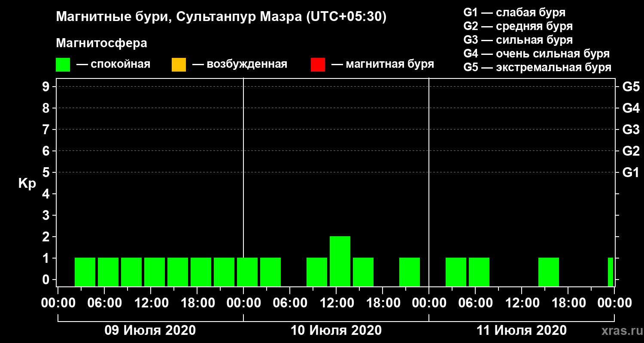644x343 pixels.
Task: Click 'G2 — средняя буря' description
Action: pos(518,26)
